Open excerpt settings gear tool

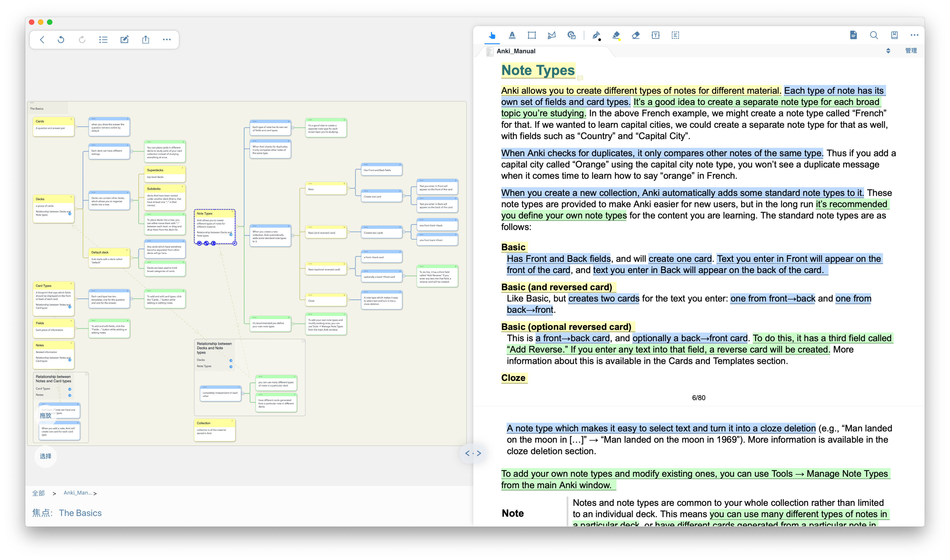tap(571, 35)
